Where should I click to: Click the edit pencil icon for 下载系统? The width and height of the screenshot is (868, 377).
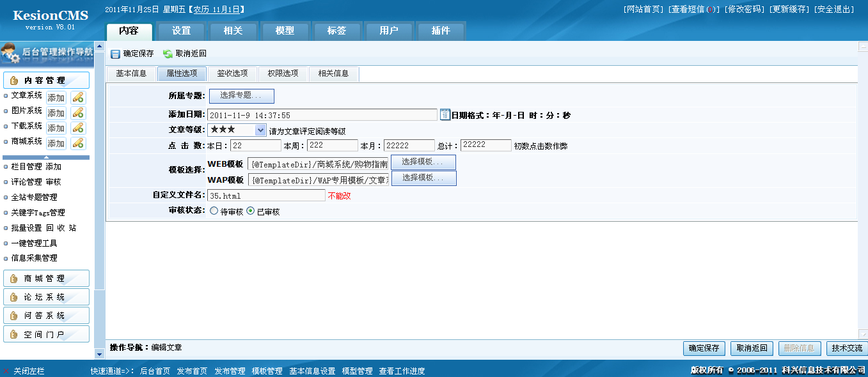[78, 128]
